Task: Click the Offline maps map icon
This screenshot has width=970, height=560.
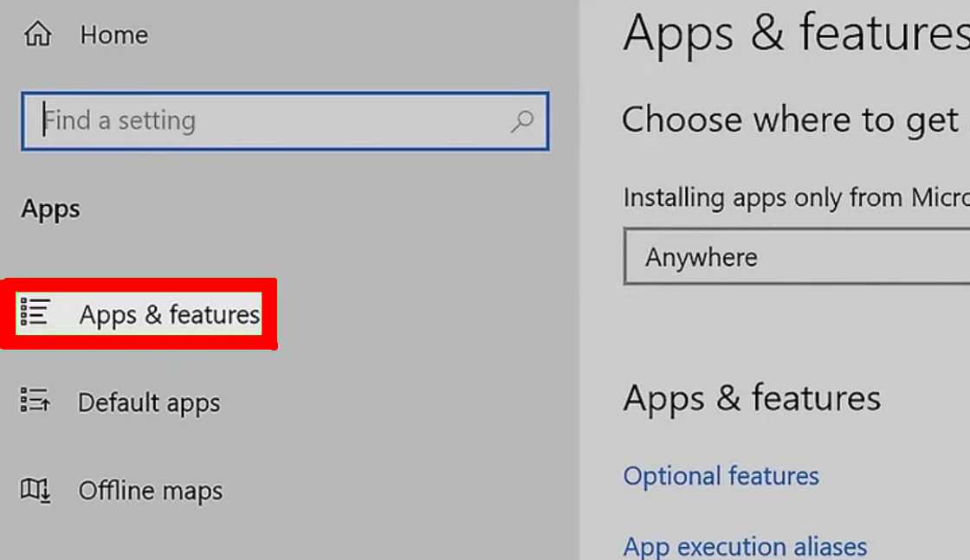Action: [x=36, y=490]
